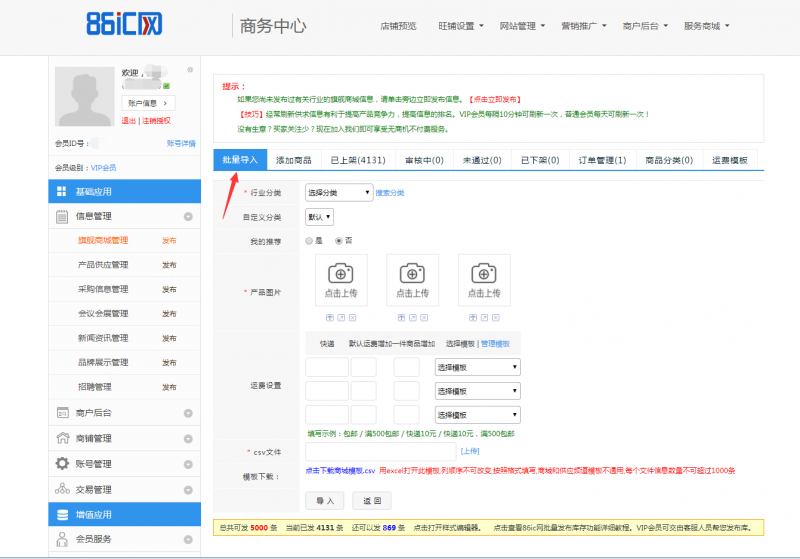
Task: Click the user avatar placeholder image
Action: tap(85, 96)
